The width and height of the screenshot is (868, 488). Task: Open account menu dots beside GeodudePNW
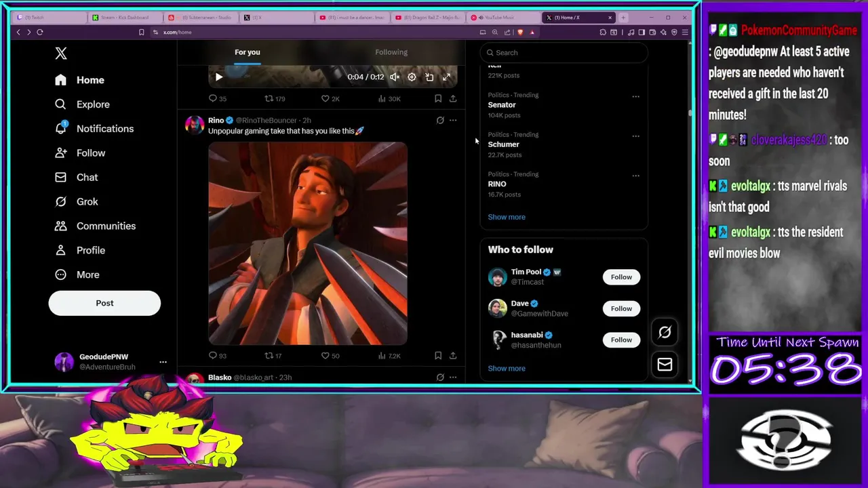163,362
